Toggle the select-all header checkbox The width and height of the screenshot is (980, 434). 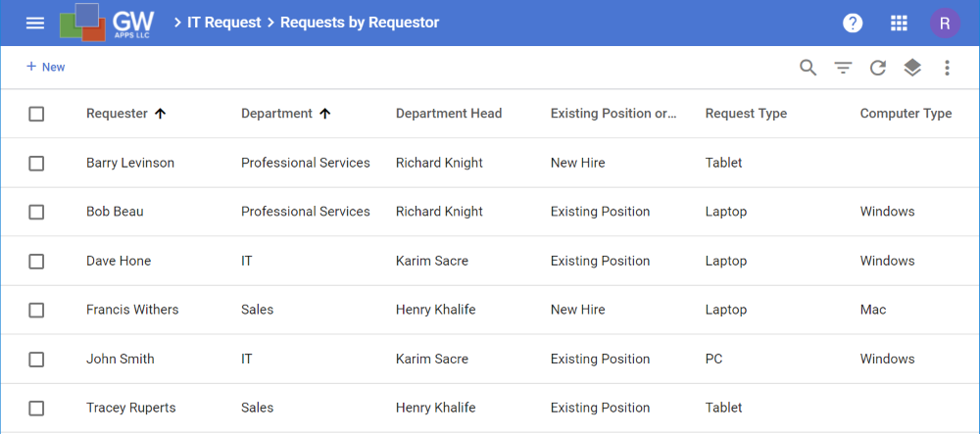coord(36,114)
